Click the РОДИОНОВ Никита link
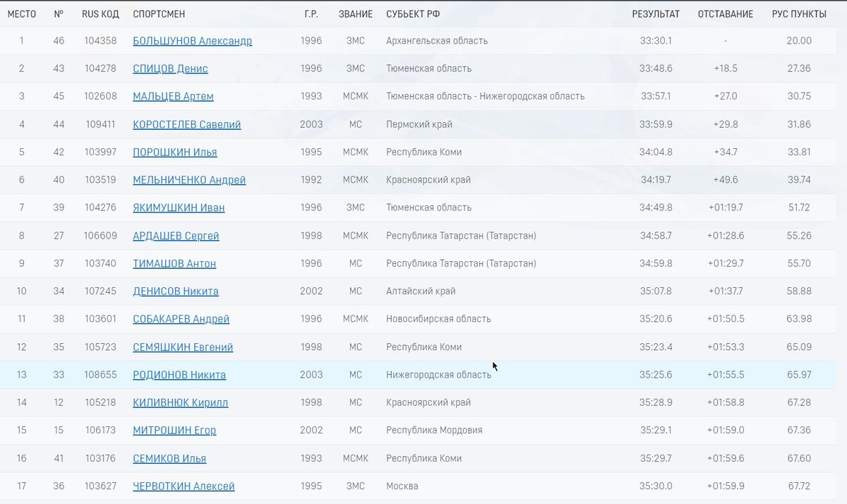847x504 pixels. tap(179, 375)
